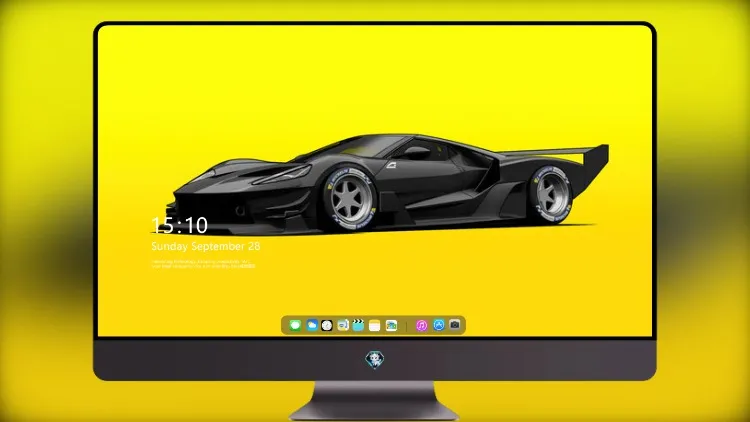Launch the pink iTunes music app
This screenshot has width=750, height=422.
421,325
